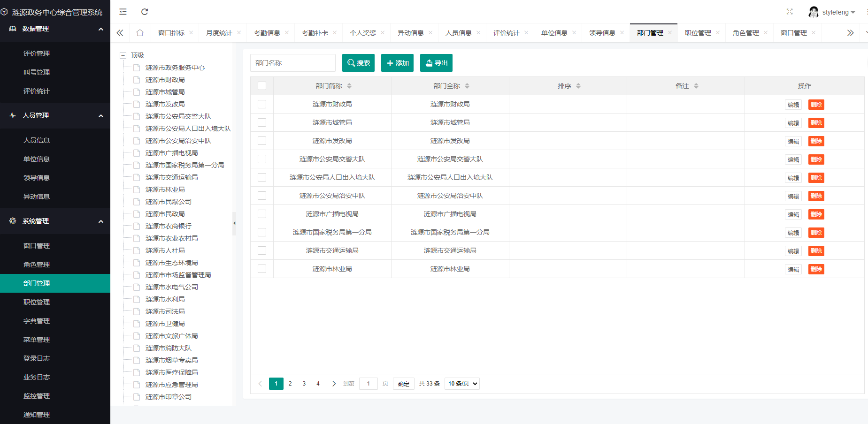Click the 数据管理 book icon in sidebar
This screenshot has width=868, height=424.
click(x=13, y=29)
